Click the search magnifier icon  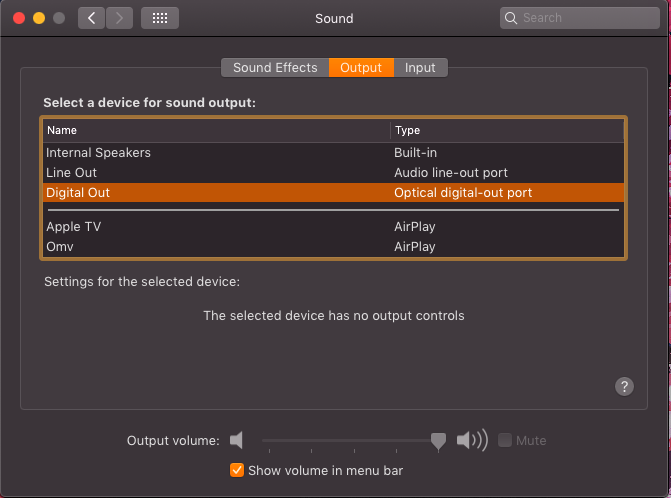point(513,18)
